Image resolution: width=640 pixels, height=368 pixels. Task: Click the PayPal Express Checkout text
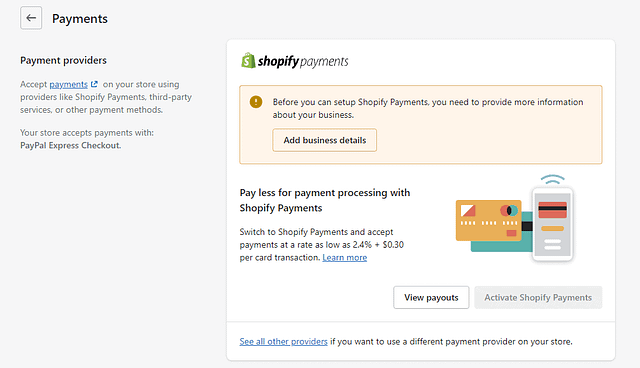71,146
